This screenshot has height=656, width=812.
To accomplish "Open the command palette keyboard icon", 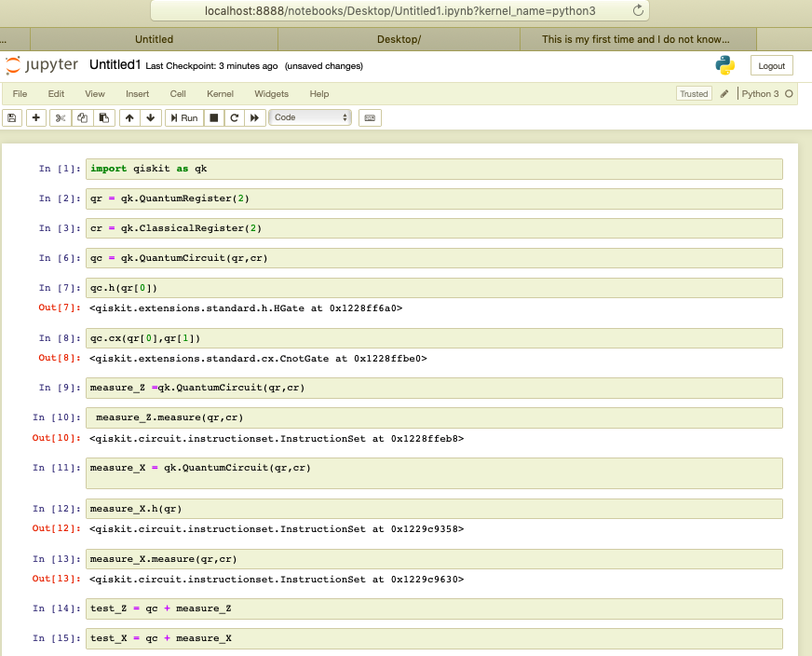I will 370,118.
